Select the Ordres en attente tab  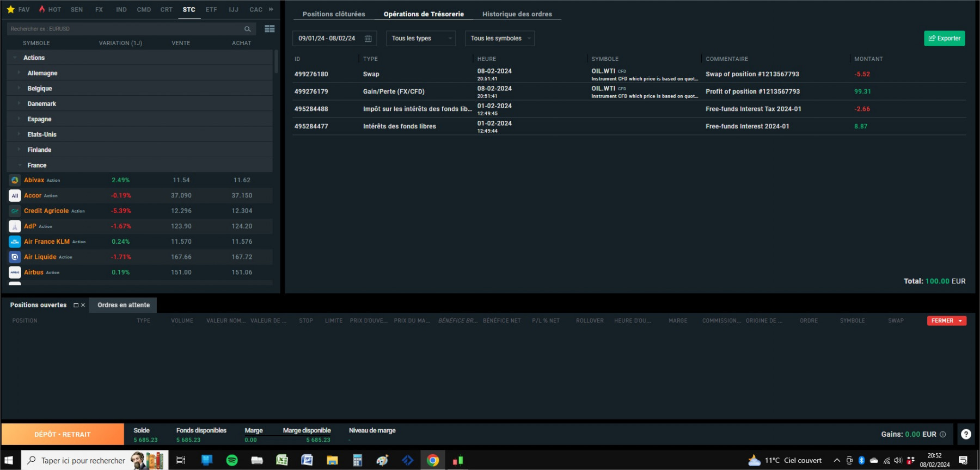point(124,305)
